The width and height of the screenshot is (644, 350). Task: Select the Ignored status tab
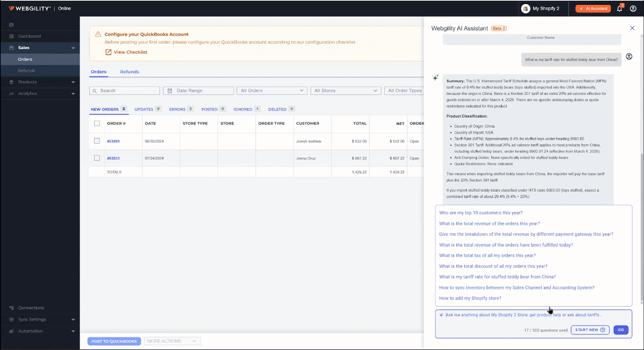pyautogui.click(x=247, y=109)
